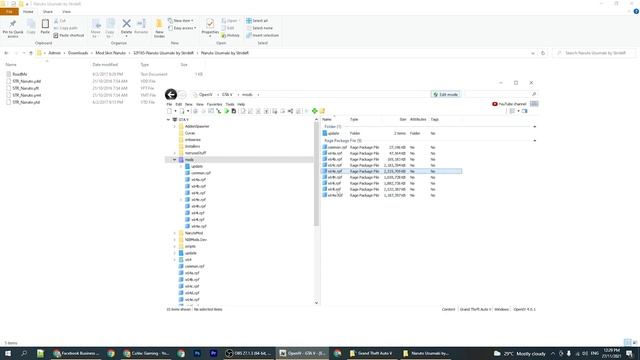This screenshot has height=360, width=640.
Task: Click Pin to Quick access in Explorer ribbon
Action: click(13, 29)
